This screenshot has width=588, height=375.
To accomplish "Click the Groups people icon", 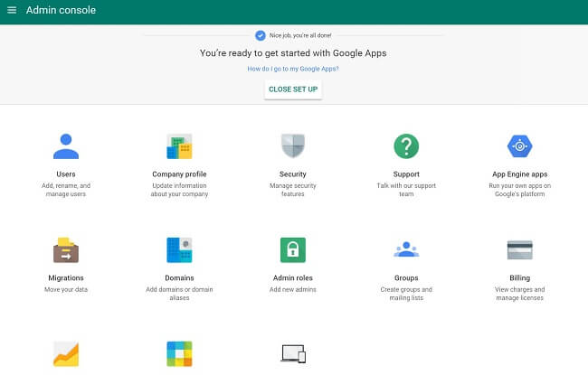I will point(406,249).
